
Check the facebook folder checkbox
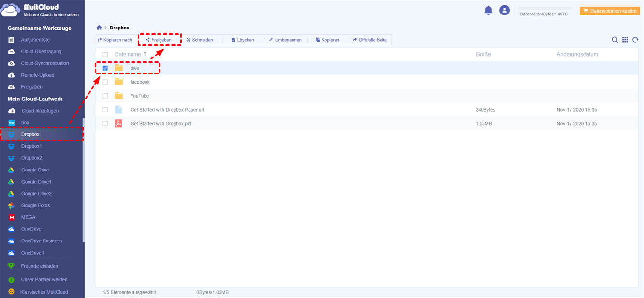(105, 82)
